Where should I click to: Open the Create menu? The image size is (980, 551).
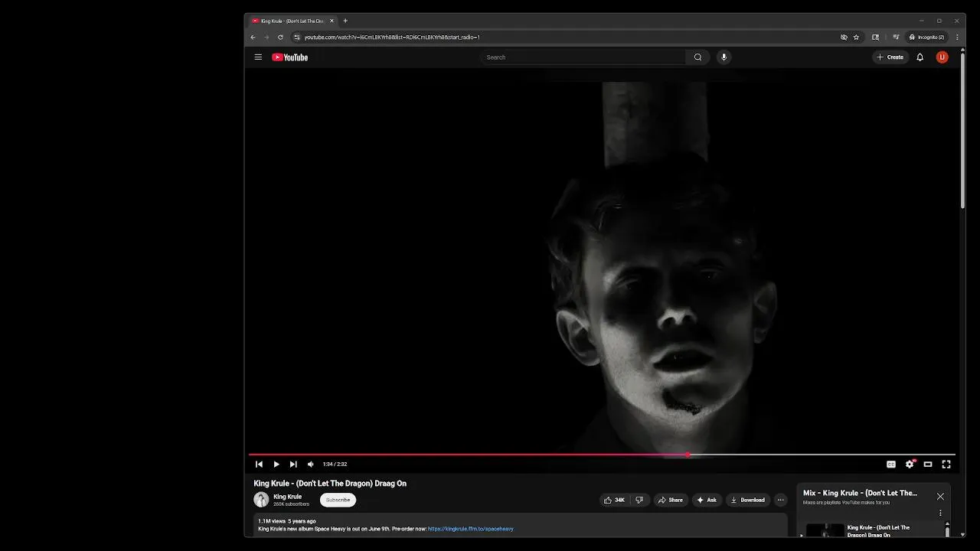coord(890,57)
